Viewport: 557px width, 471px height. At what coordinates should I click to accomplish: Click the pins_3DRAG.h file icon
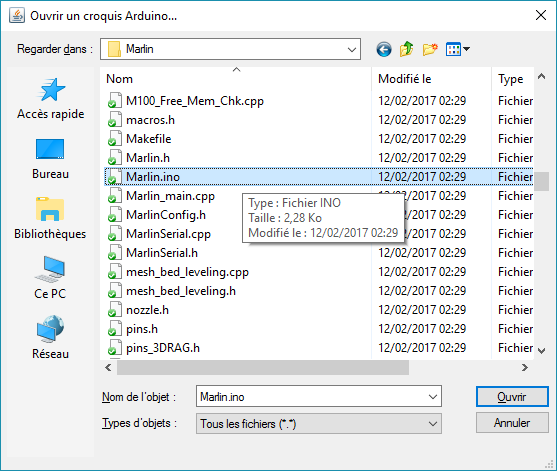[x=114, y=348]
